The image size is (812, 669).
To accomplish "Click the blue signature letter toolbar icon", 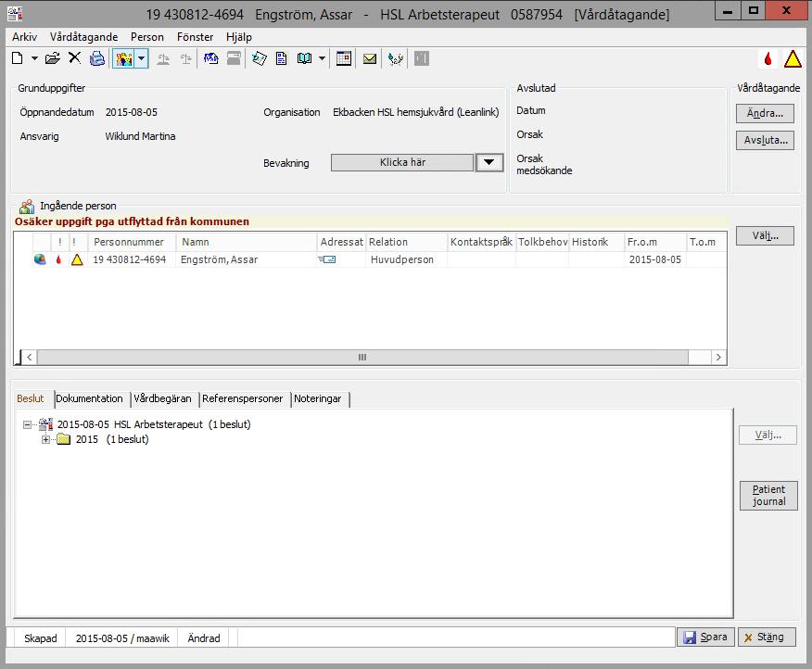I will (210, 58).
